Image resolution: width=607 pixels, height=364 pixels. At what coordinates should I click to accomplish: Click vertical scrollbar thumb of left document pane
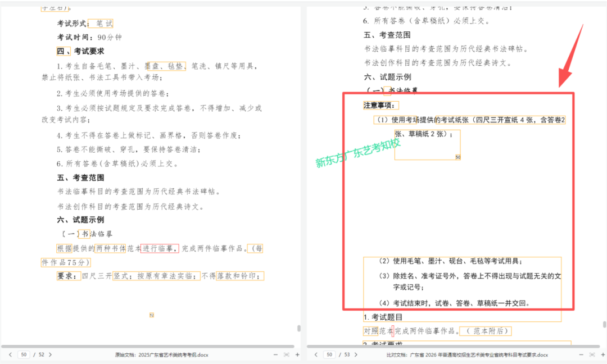[x=298, y=328]
